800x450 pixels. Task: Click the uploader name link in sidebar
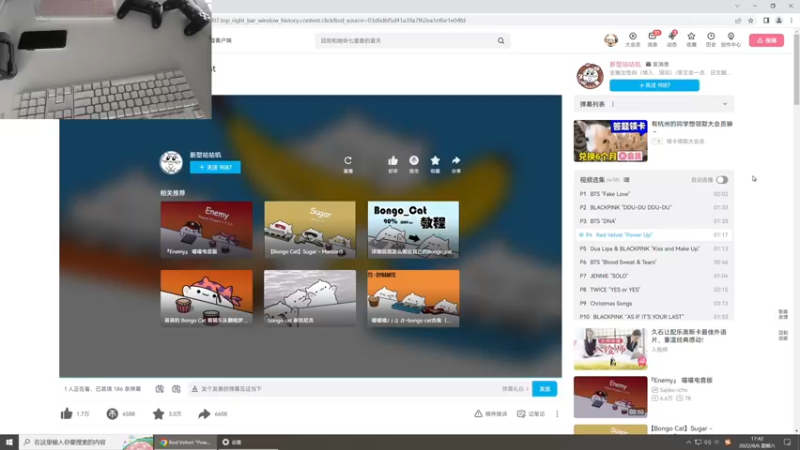(625, 64)
